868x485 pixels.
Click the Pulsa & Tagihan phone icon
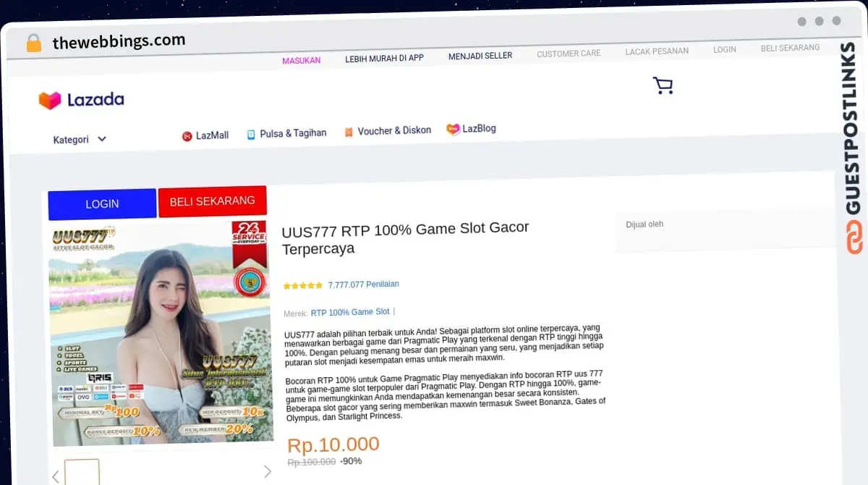[251, 135]
